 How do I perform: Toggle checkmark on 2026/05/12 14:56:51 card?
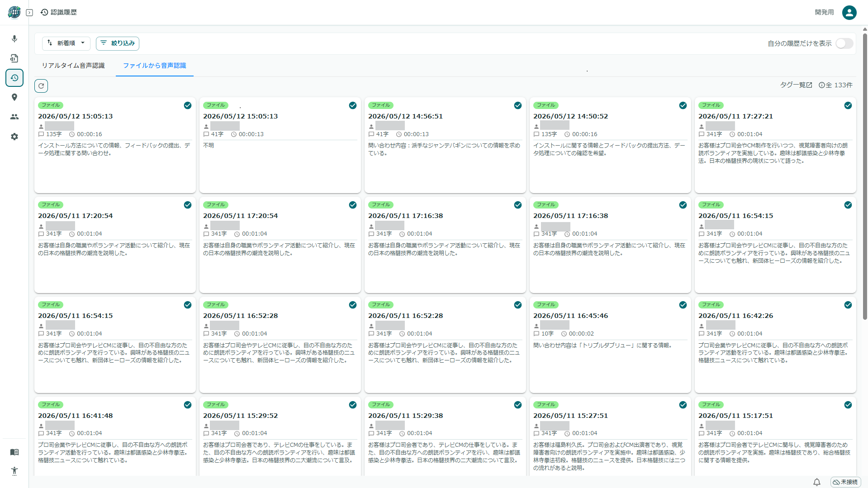tap(518, 105)
